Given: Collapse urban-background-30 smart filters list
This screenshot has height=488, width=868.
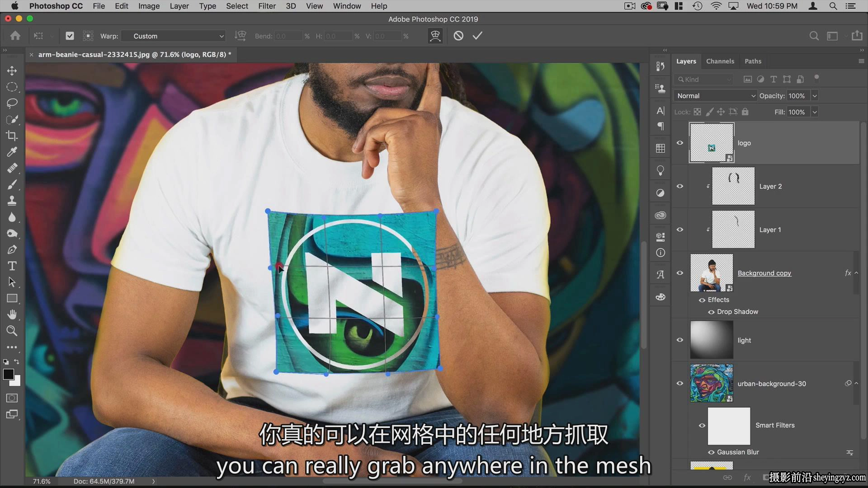Looking at the screenshot, I should click(857, 383).
